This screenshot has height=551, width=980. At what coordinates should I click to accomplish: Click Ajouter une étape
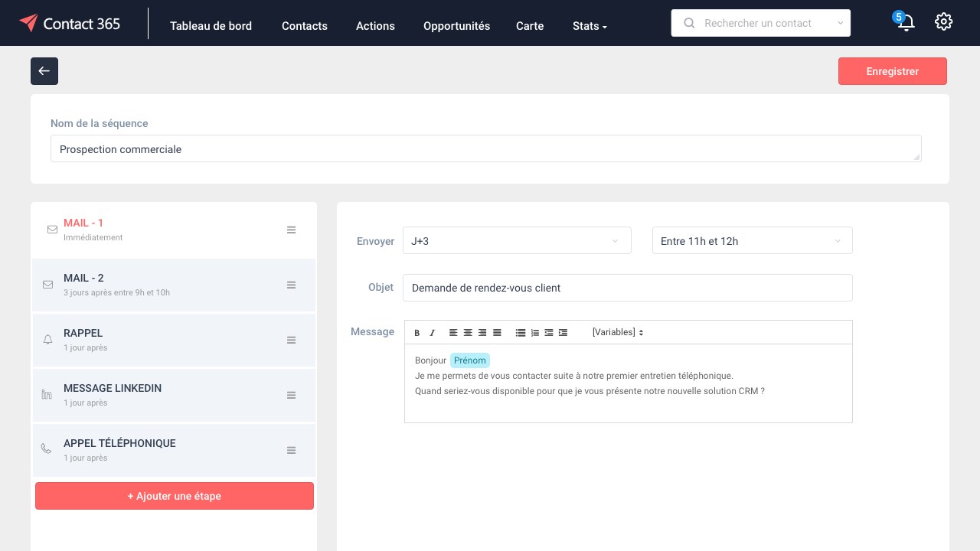pos(175,496)
